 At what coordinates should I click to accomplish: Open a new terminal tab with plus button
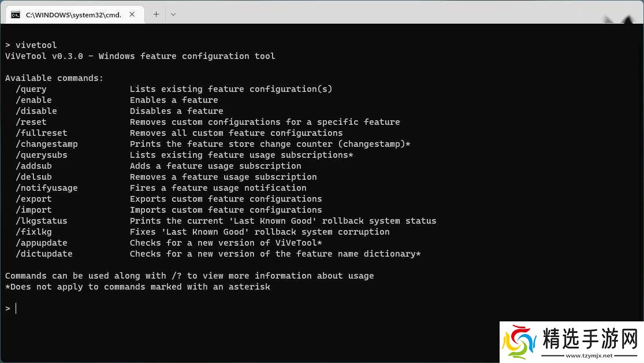point(156,14)
